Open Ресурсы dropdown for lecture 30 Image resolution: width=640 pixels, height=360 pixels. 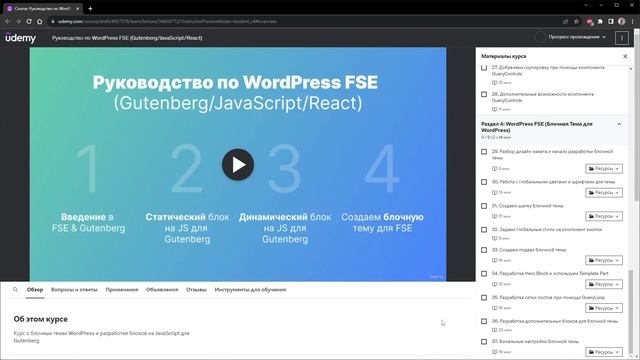(x=604, y=192)
